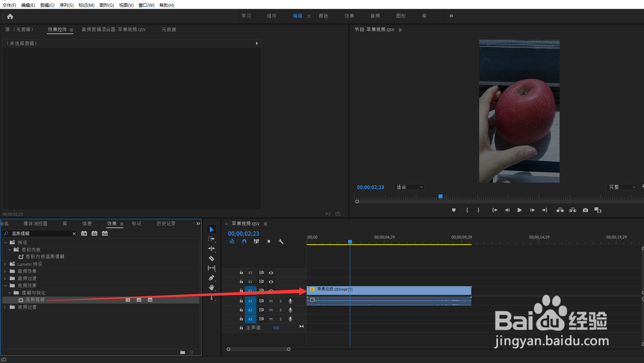Select the Slip tool
This screenshot has height=363, width=644.
(212, 268)
